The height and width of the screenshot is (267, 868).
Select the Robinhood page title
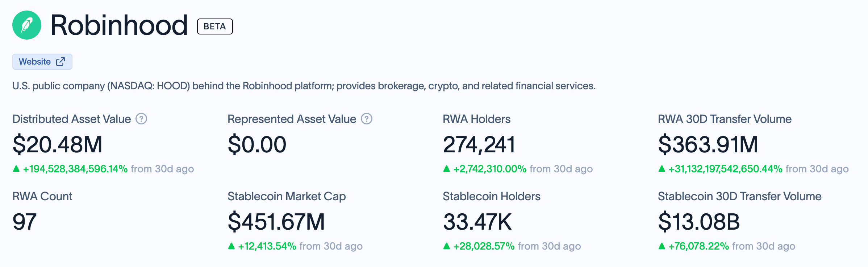point(119,25)
